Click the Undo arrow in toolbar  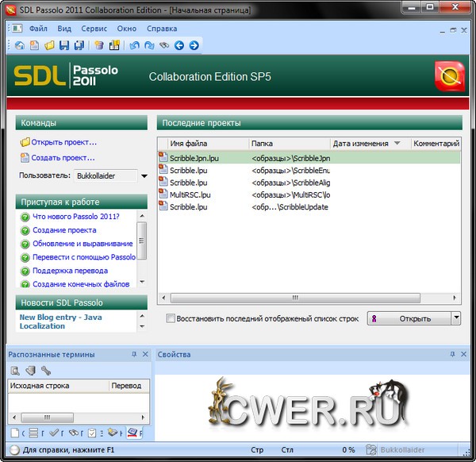pyautogui.click(x=134, y=45)
